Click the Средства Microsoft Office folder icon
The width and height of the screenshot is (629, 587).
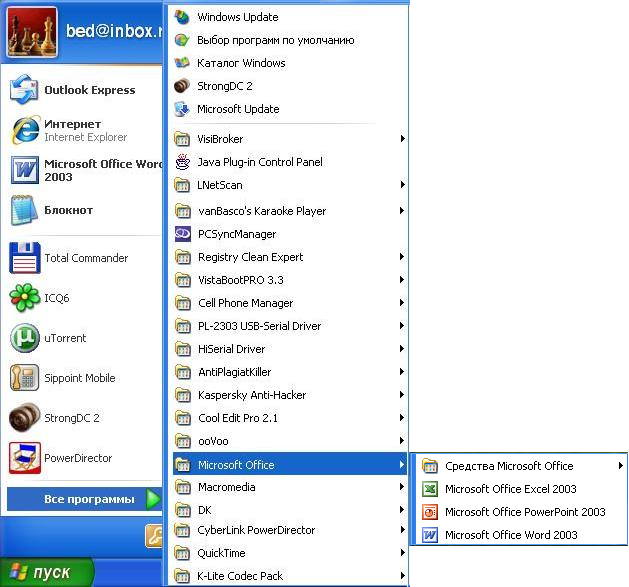430,466
